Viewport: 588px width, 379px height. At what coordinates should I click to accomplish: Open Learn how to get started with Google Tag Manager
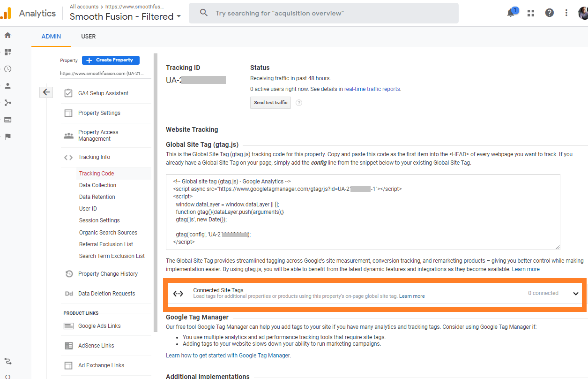point(228,356)
